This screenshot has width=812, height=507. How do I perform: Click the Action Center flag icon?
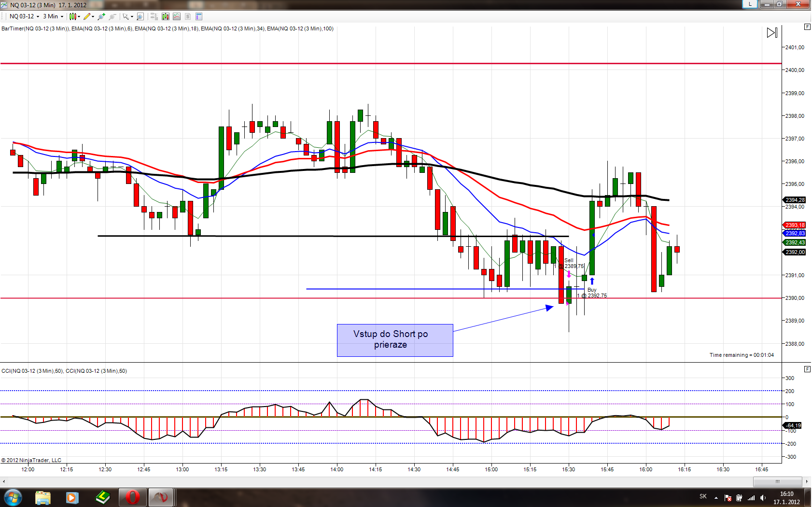[728, 497]
